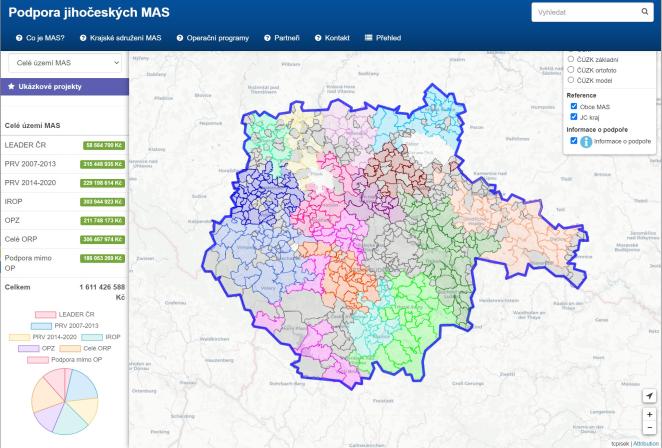The image size is (662, 448).
Task: Toggle the JC kraj checkbox
Action: pyautogui.click(x=574, y=117)
